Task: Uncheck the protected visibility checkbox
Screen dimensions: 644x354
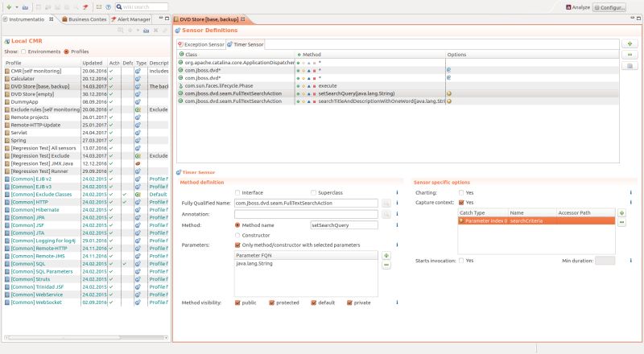Action: pos(271,303)
